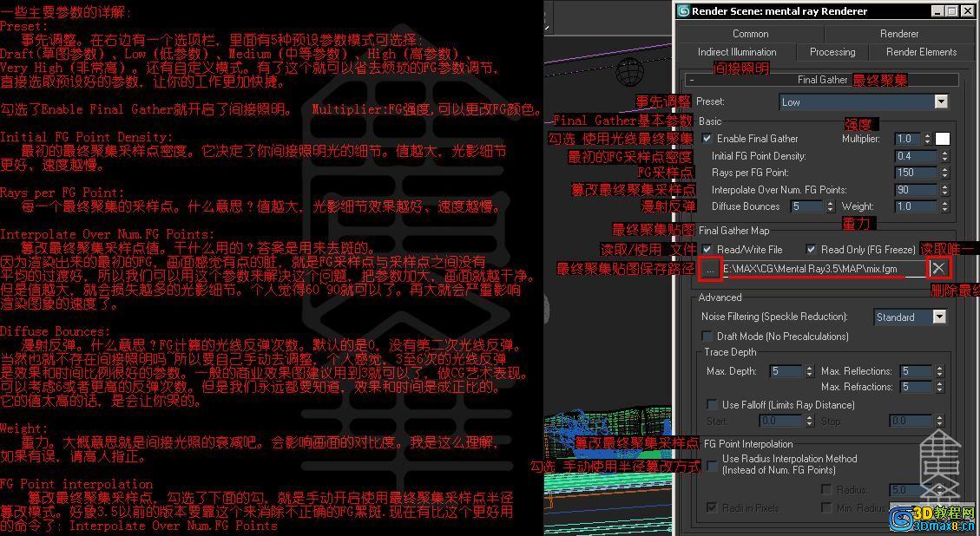
Task: Adjust the Rays per FG Point spinner
Action: (x=944, y=173)
